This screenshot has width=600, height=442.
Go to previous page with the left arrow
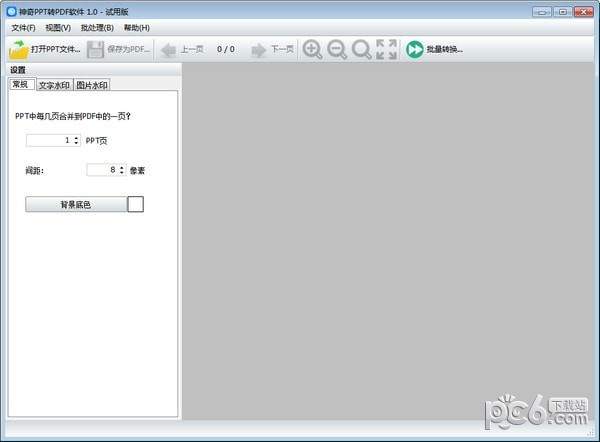pos(168,48)
